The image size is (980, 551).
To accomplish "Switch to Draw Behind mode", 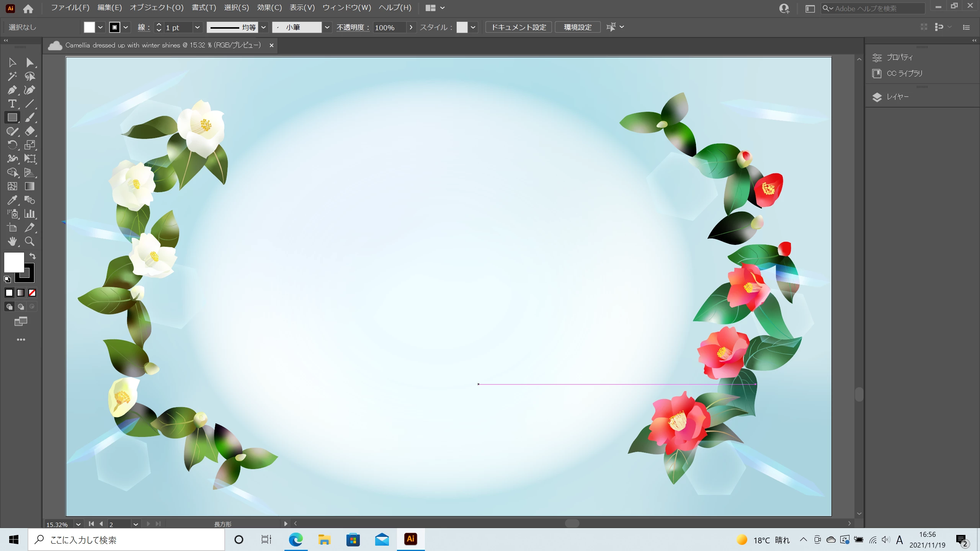I will [21, 307].
